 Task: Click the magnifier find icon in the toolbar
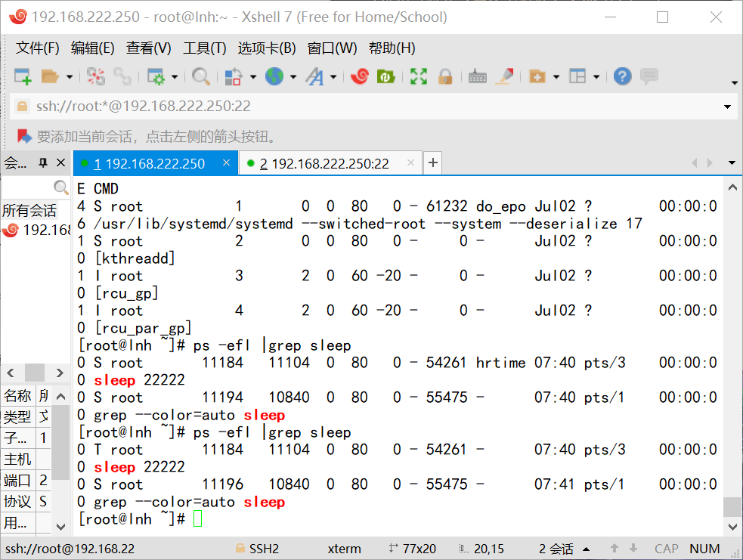pos(201,76)
